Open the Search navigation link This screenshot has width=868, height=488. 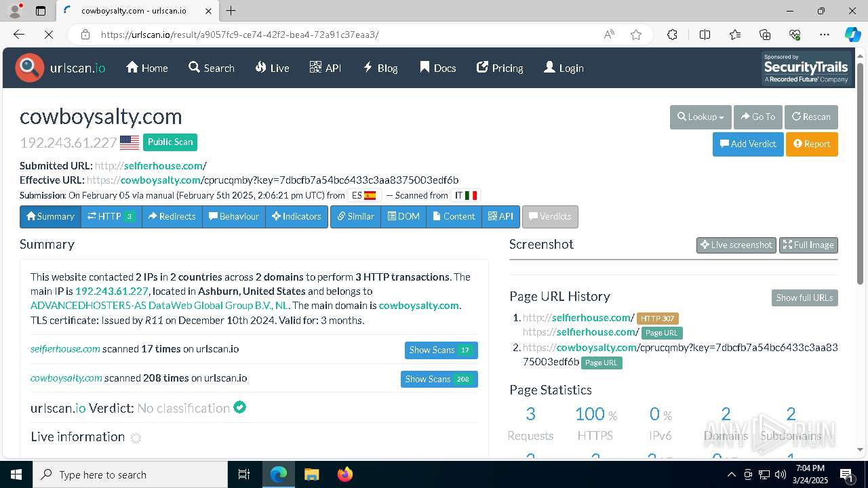tap(212, 68)
